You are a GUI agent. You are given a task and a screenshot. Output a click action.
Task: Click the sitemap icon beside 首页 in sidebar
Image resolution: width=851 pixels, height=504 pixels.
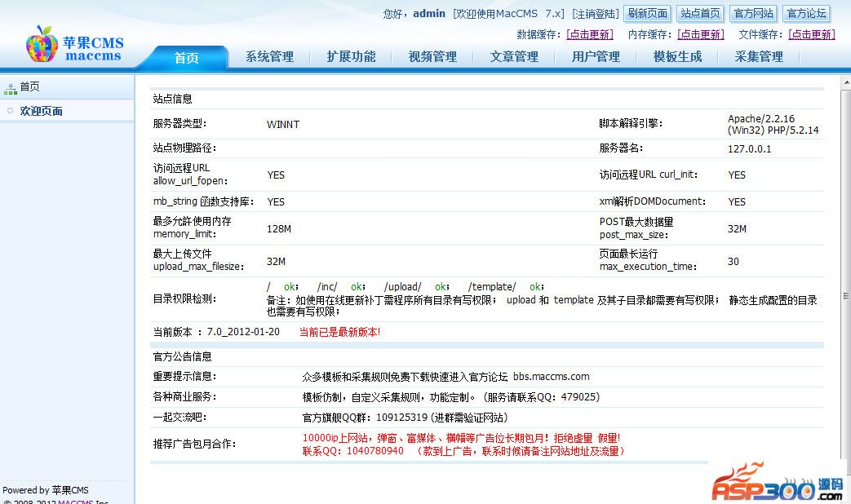(x=10, y=89)
